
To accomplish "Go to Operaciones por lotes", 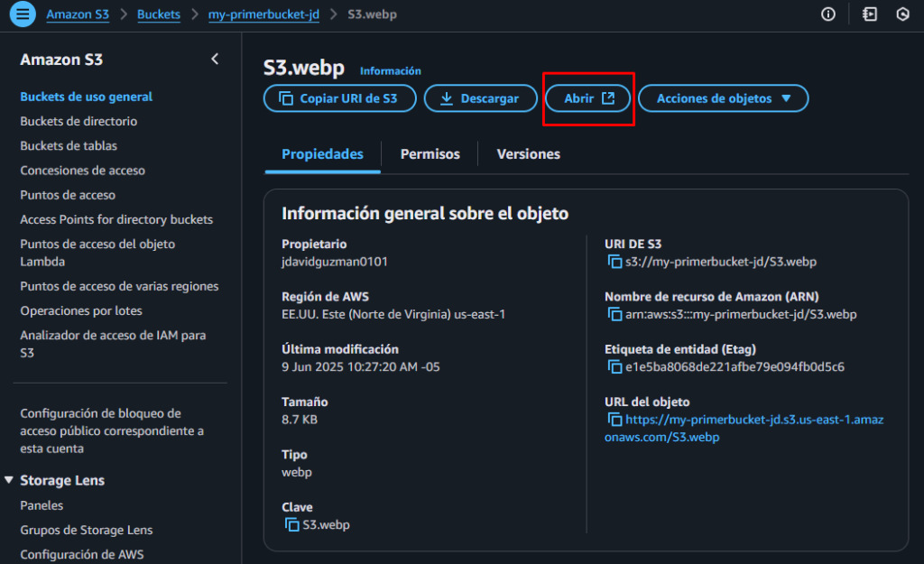I will tap(81, 310).
